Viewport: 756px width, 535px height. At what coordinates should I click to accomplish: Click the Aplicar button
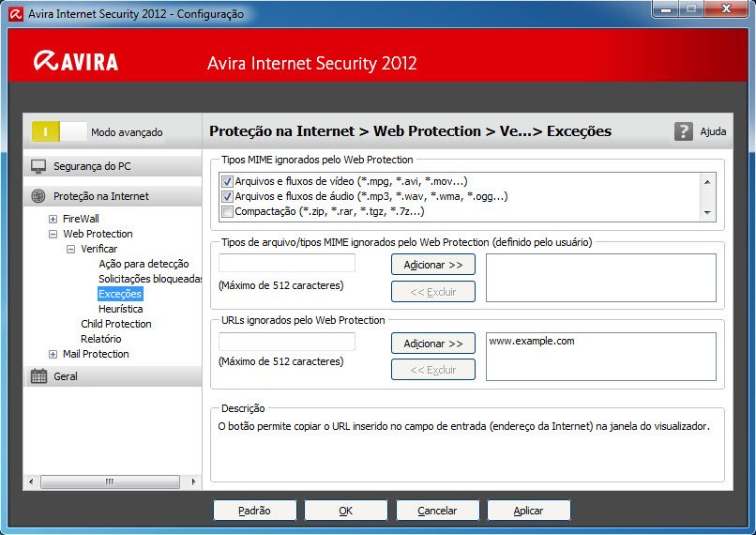pos(528,511)
